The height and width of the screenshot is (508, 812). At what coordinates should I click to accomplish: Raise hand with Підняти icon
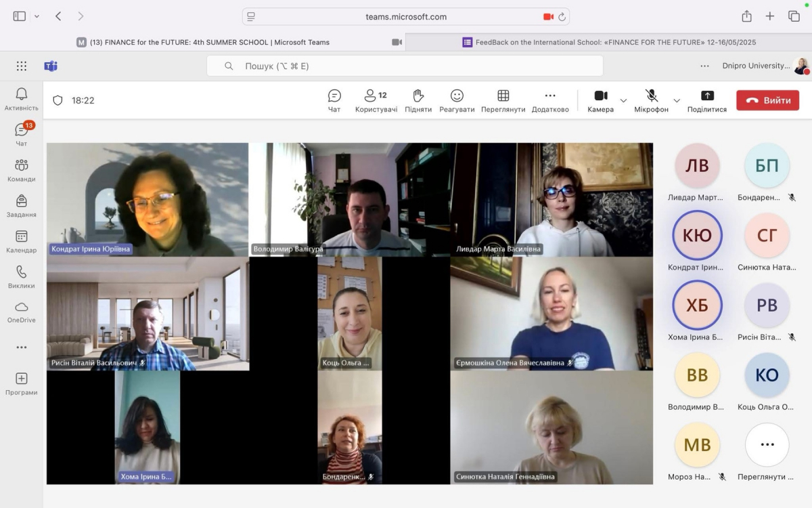(418, 100)
